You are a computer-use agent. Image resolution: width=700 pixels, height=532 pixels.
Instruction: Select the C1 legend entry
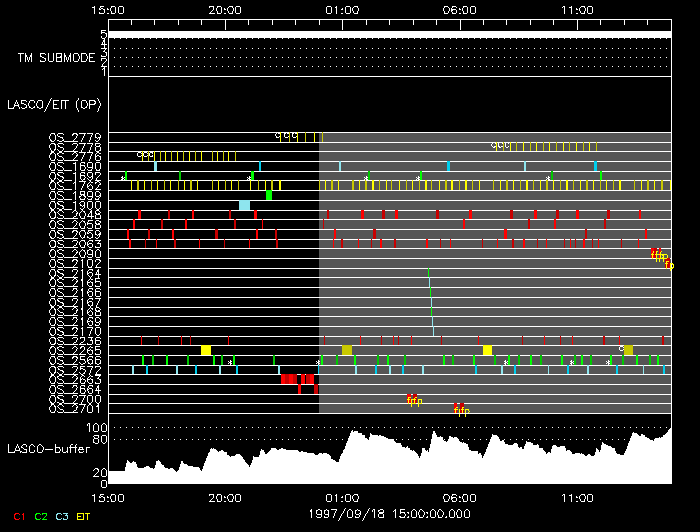coord(19,516)
